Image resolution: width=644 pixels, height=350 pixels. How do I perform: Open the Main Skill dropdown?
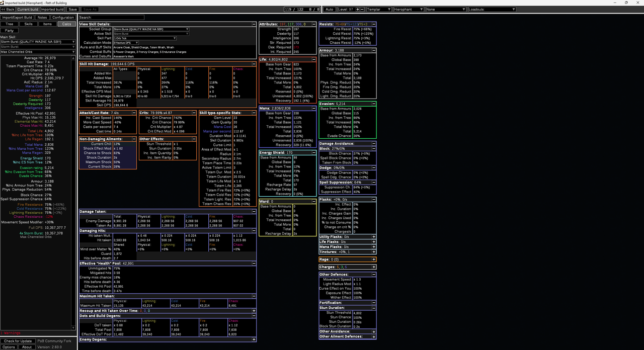click(38, 42)
